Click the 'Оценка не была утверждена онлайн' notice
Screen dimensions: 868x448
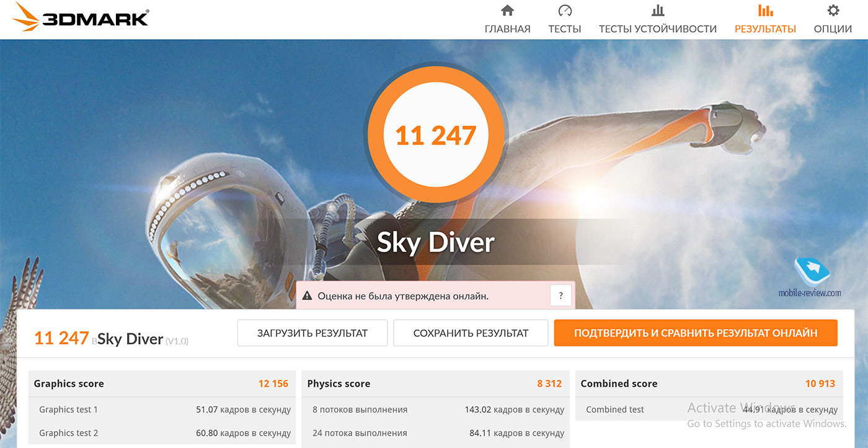pos(435,296)
